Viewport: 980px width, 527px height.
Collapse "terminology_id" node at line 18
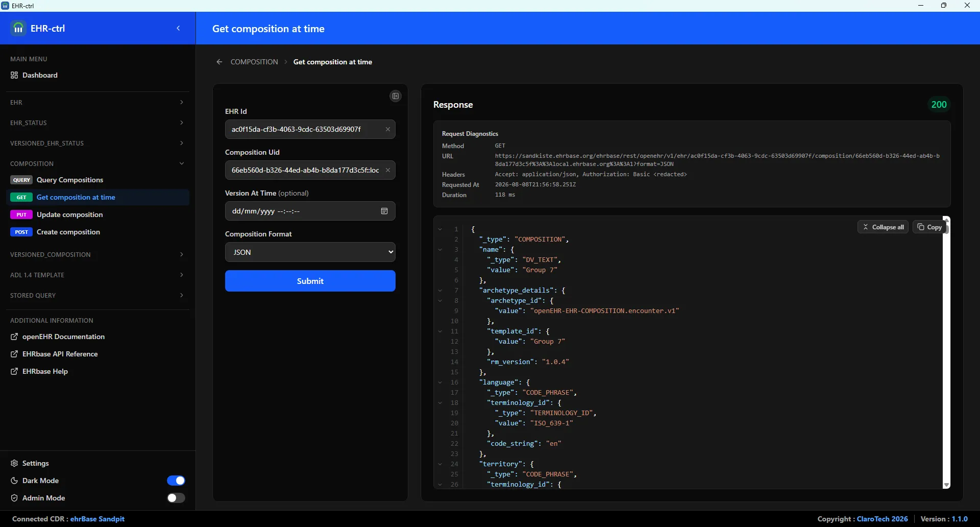click(440, 403)
